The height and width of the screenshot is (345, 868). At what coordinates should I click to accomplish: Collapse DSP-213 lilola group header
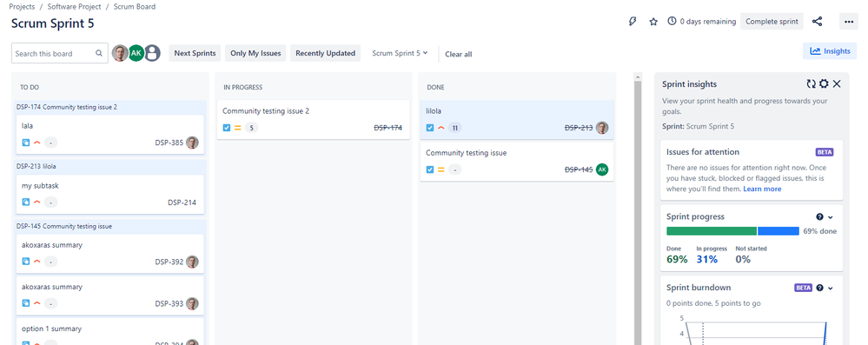(x=109, y=166)
